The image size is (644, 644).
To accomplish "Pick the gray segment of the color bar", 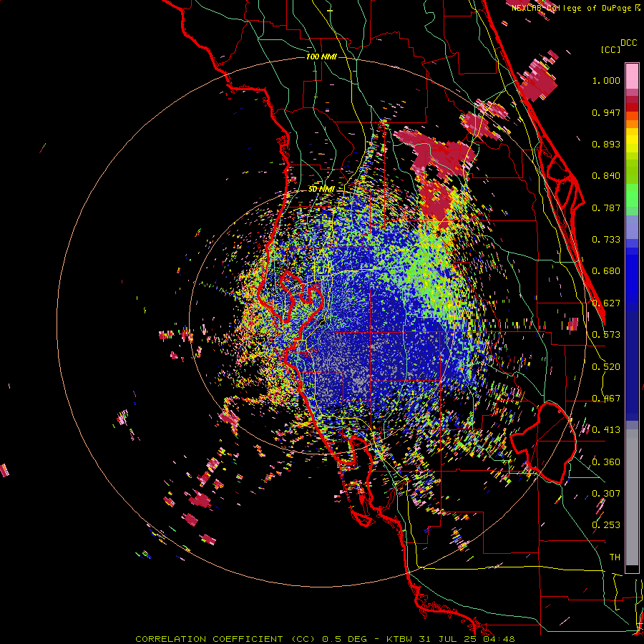I will point(632,497).
